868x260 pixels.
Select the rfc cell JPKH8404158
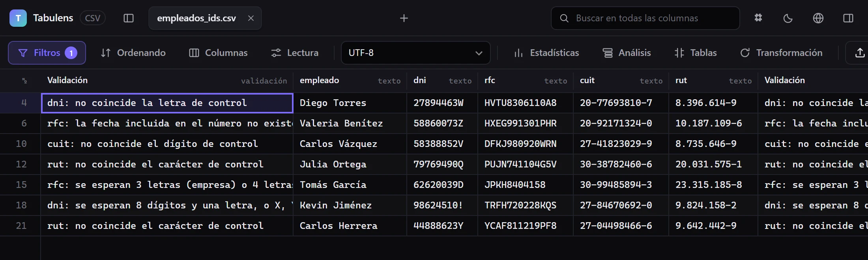pyautogui.click(x=526, y=185)
